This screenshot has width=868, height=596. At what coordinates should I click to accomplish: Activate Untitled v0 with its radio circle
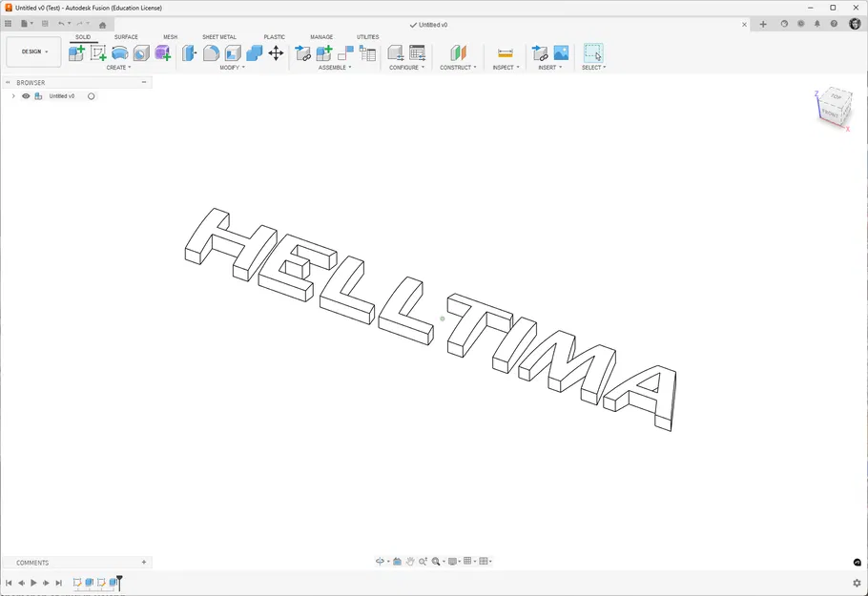pyautogui.click(x=91, y=95)
